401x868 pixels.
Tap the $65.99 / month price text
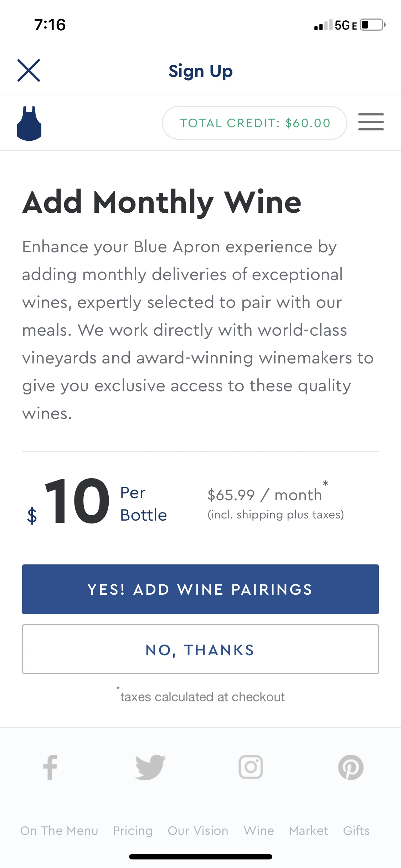click(x=265, y=495)
